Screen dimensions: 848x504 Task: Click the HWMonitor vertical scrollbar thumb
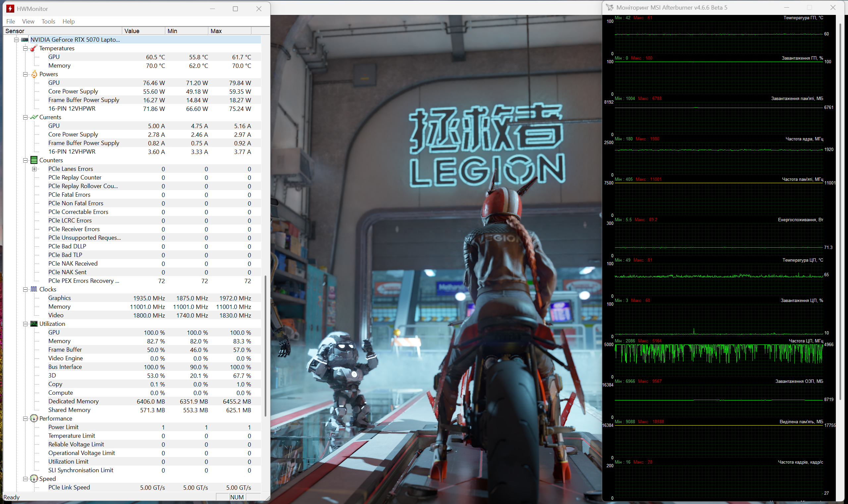[x=265, y=346]
